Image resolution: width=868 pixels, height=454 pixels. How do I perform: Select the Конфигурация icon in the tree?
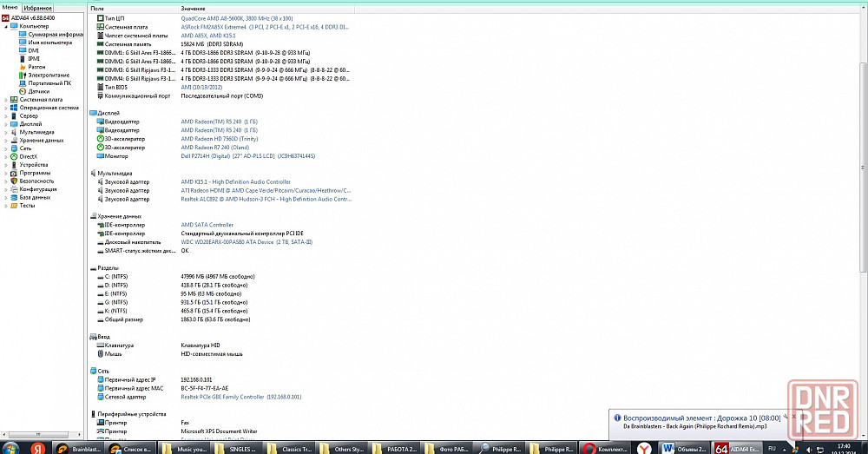(14, 189)
